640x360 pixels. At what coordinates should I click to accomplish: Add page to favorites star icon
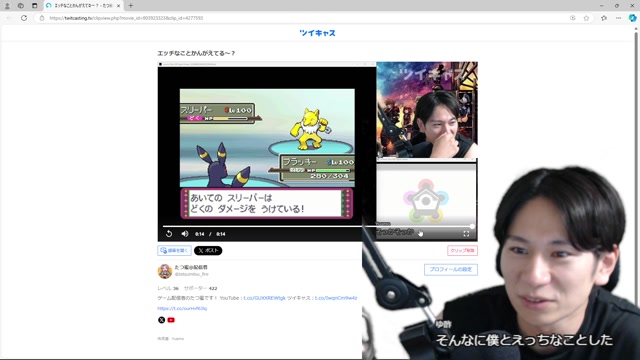pos(586,18)
